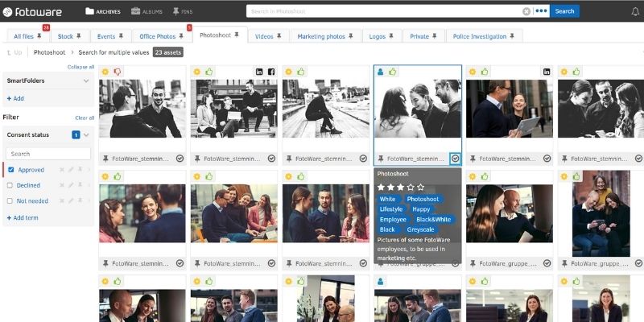Open the thumbnail of man sitting alone outdoors
The image size is (644, 322).
click(325, 109)
